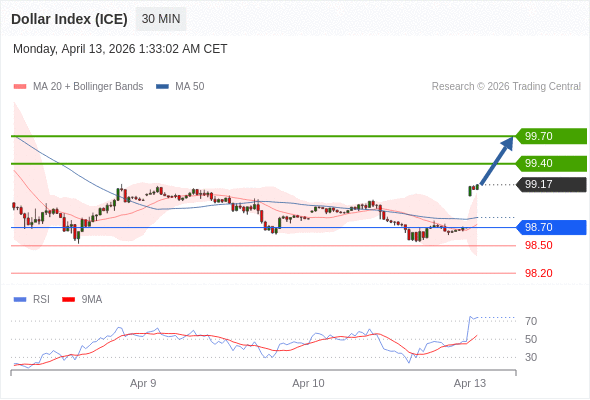Select the 99.40 resistance level tag
Viewport: 590px width, 400px height.
coord(551,164)
